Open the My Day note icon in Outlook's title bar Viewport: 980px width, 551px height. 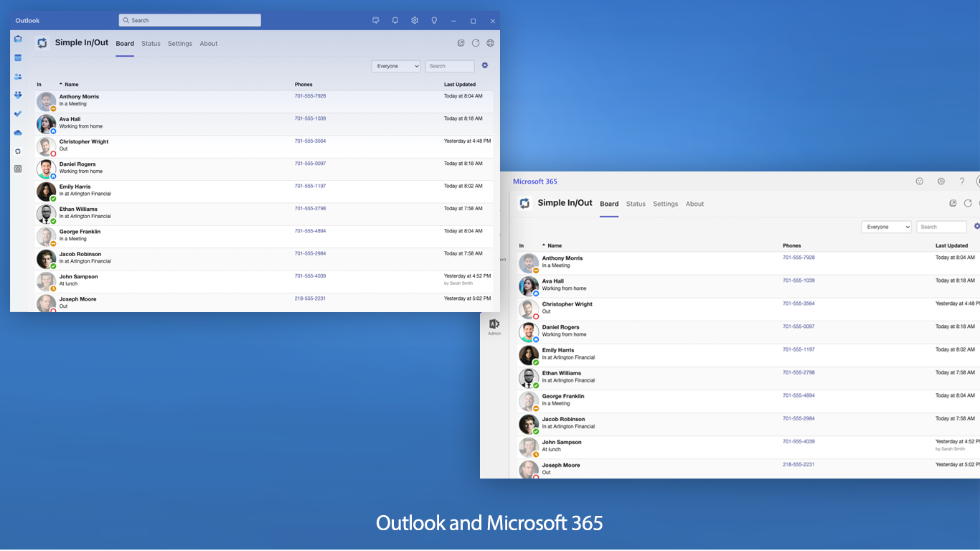click(376, 21)
